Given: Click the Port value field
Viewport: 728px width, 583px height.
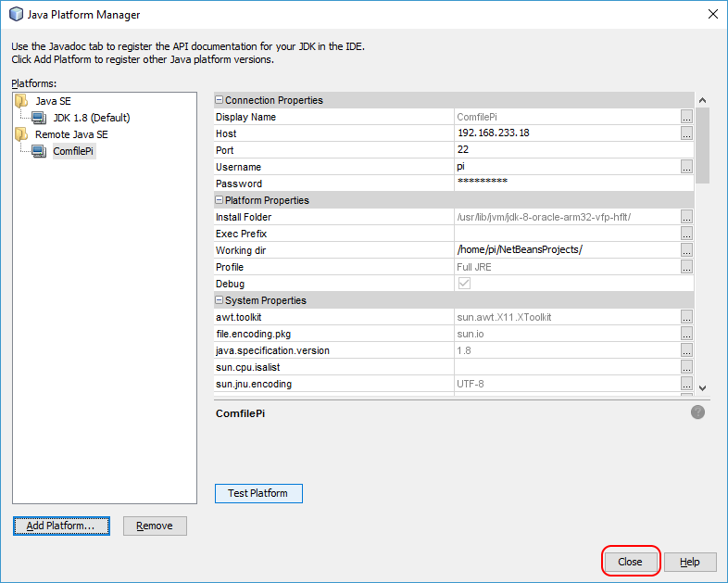Looking at the screenshot, I should (x=565, y=150).
